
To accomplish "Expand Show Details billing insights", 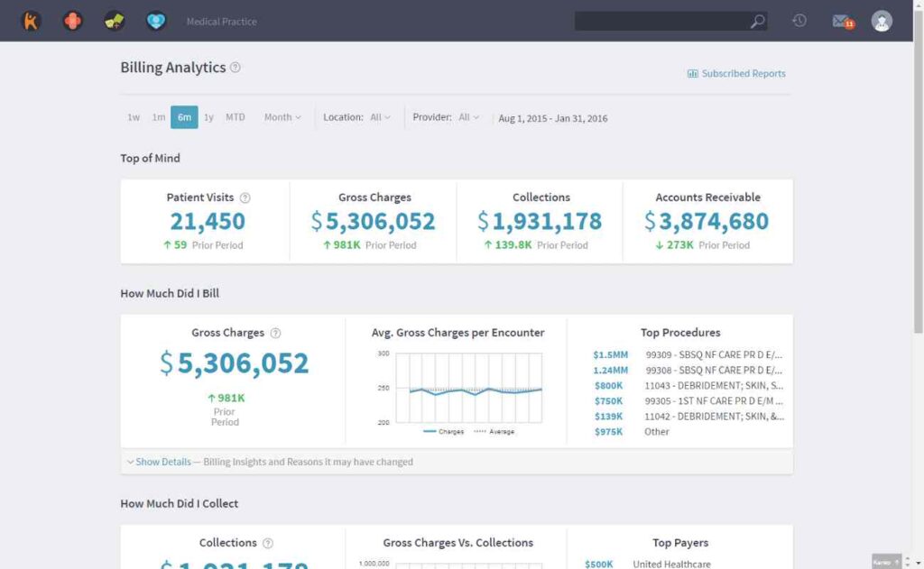I will click(159, 462).
